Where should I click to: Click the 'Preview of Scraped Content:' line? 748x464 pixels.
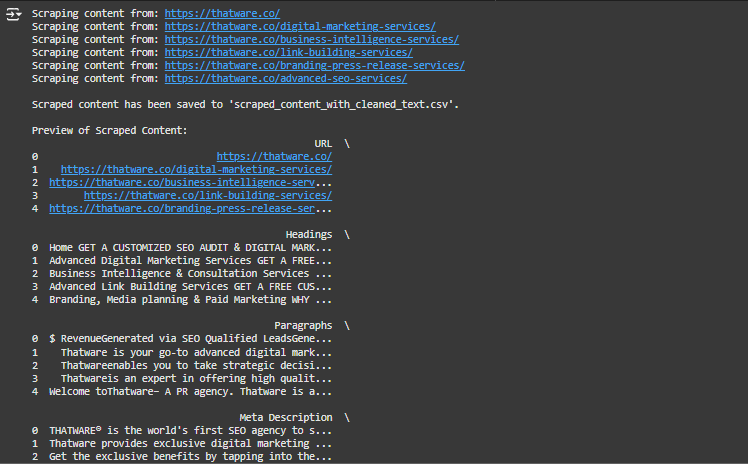point(110,130)
